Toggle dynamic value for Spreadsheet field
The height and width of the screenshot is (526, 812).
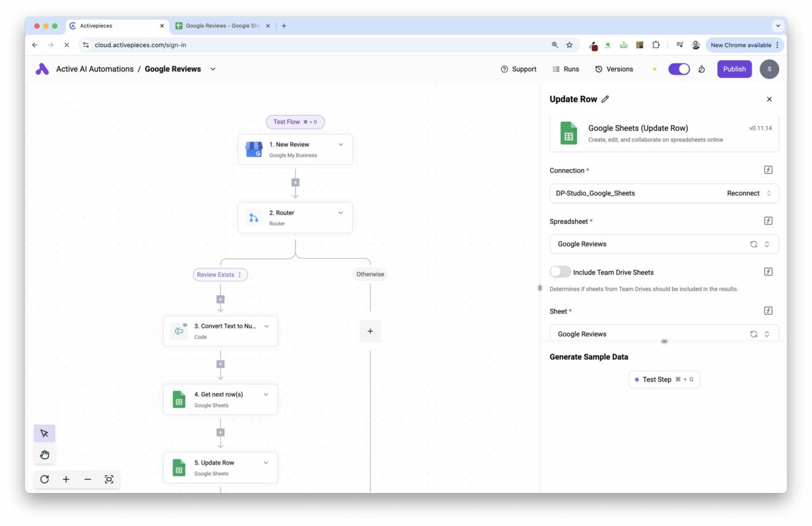tap(768, 221)
